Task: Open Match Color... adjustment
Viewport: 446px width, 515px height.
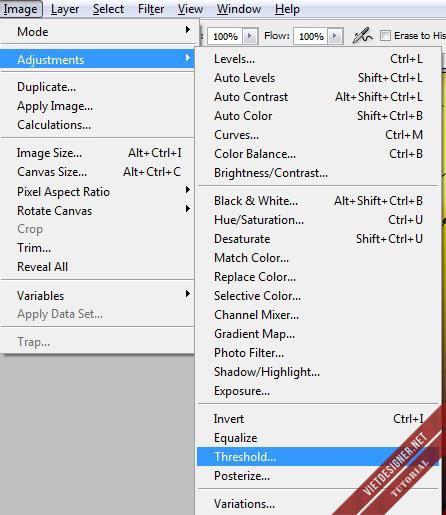Action: click(x=318, y=258)
